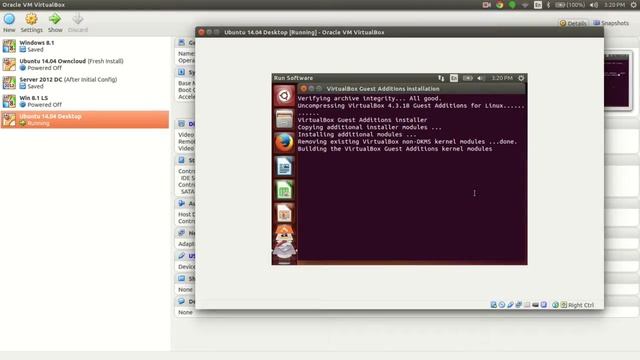Click the Show green arrow toolbar icon

click(x=55, y=22)
